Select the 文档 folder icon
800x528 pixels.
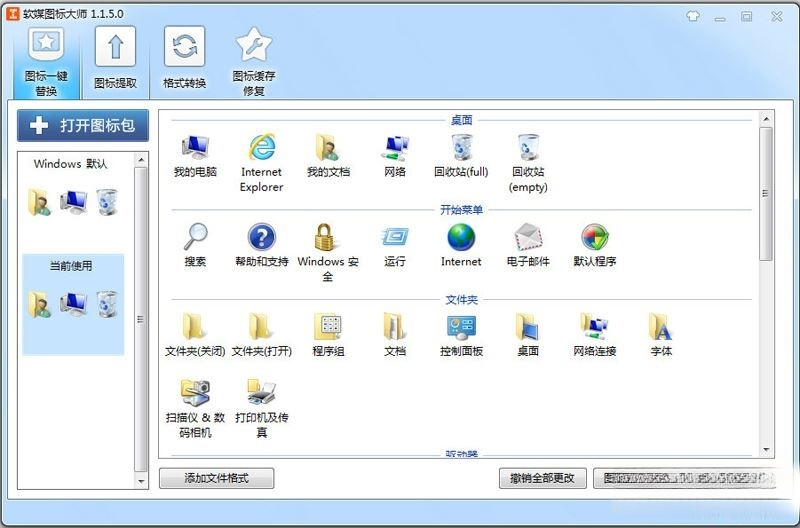395,335
